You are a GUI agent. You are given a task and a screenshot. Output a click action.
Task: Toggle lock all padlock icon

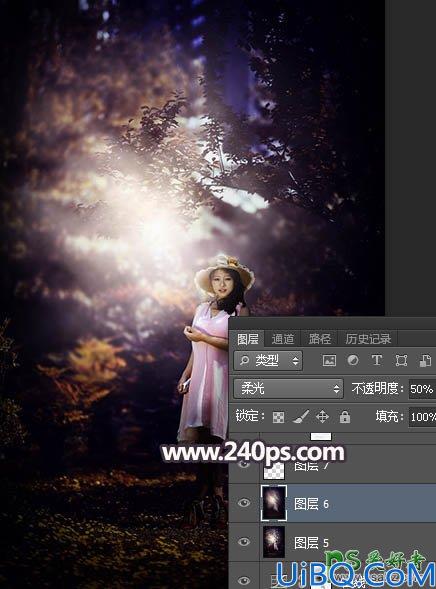point(345,417)
